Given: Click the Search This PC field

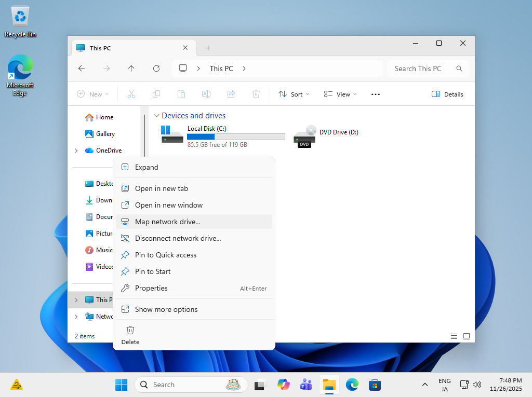Looking at the screenshot, I should click(x=421, y=69).
